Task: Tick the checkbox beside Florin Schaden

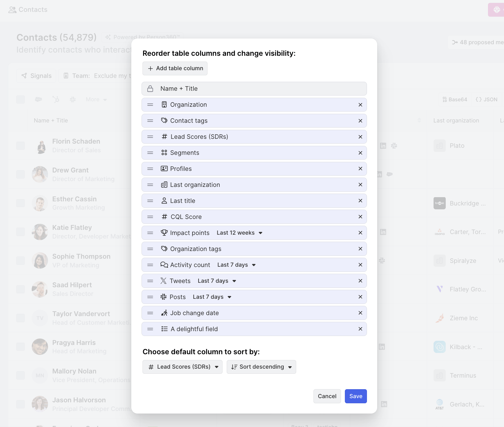Action: point(20,146)
